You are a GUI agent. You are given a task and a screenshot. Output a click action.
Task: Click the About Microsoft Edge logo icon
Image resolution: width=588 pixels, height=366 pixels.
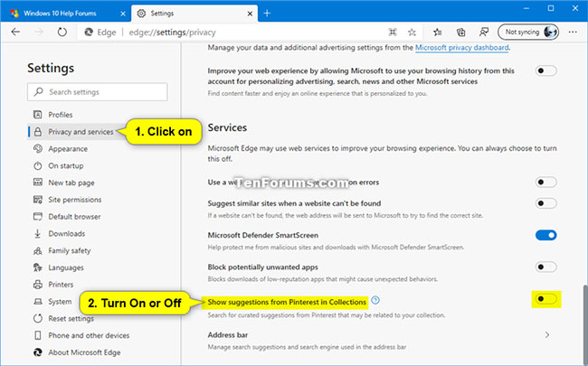coord(37,352)
